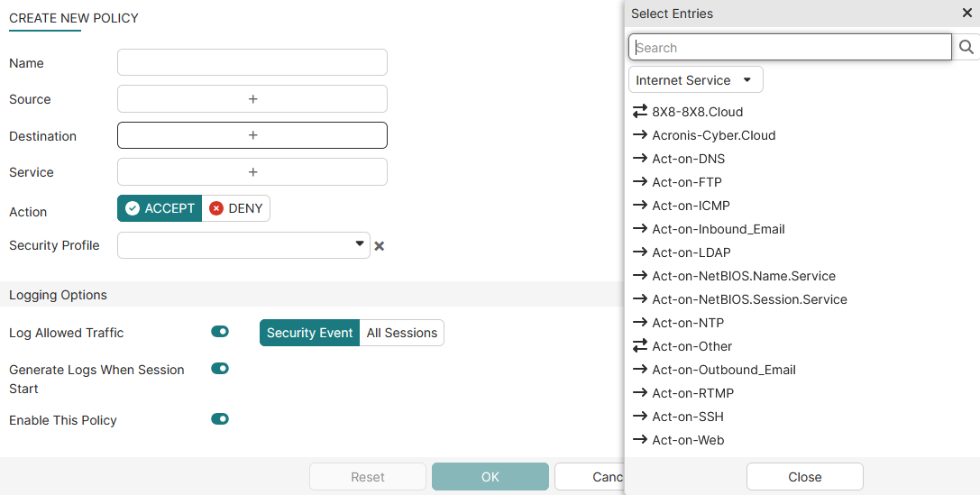Clear the Security Profile with X icon
The image size is (980, 495).
(x=380, y=246)
